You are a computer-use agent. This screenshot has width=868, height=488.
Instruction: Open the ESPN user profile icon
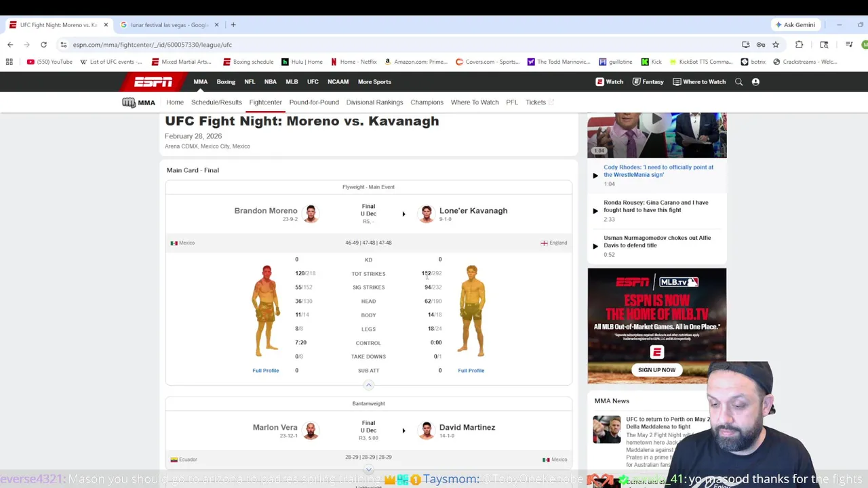pos(755,82)
